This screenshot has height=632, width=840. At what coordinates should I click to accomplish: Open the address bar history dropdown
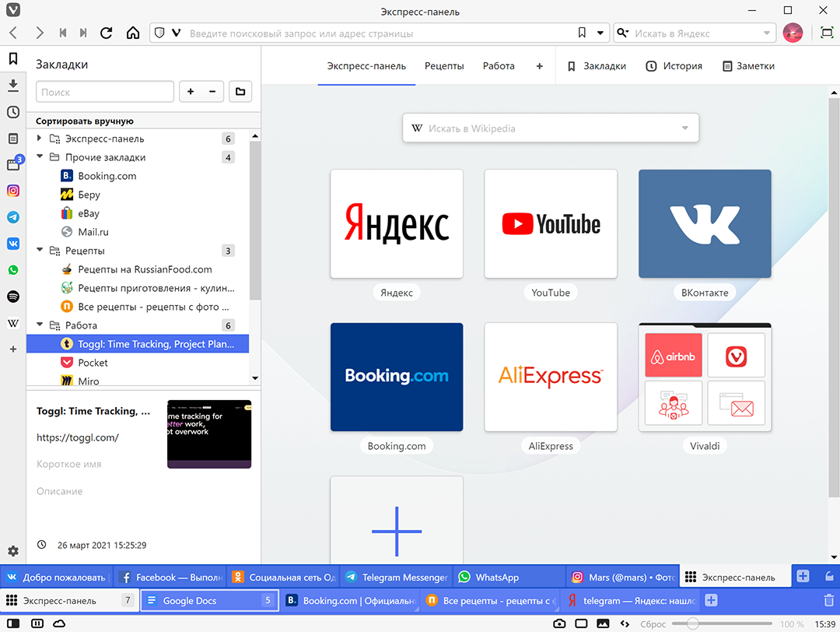click(600, 33)
